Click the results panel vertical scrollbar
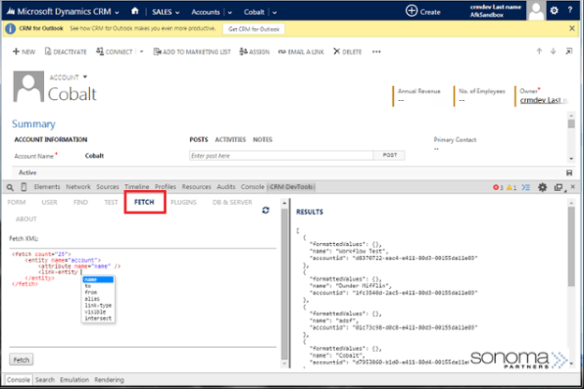This screenshot has height=389, width=584. pyautogui.click(x=571, y=247)
